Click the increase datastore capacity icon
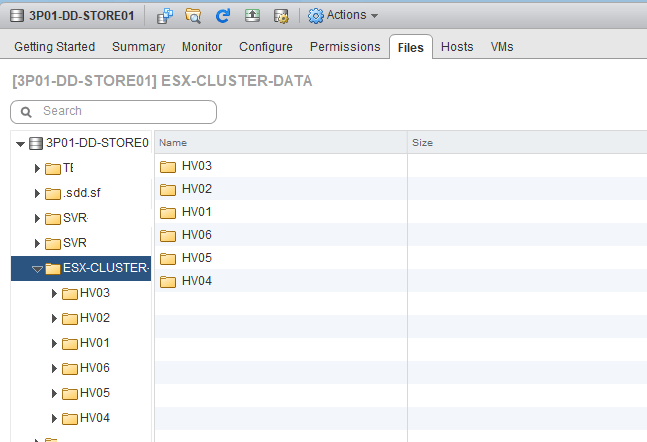The height and width of the screenshot is (442, 647). [x=252, y=15]
